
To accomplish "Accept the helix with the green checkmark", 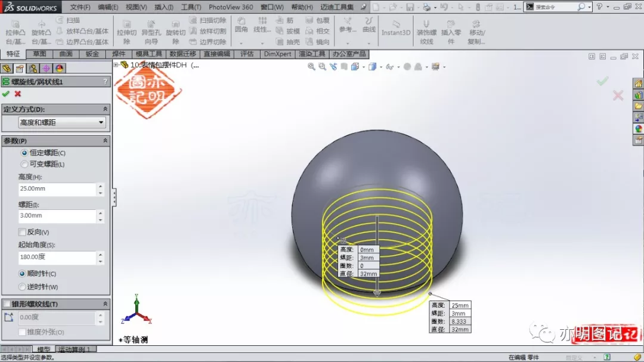I will coord(6,94).
